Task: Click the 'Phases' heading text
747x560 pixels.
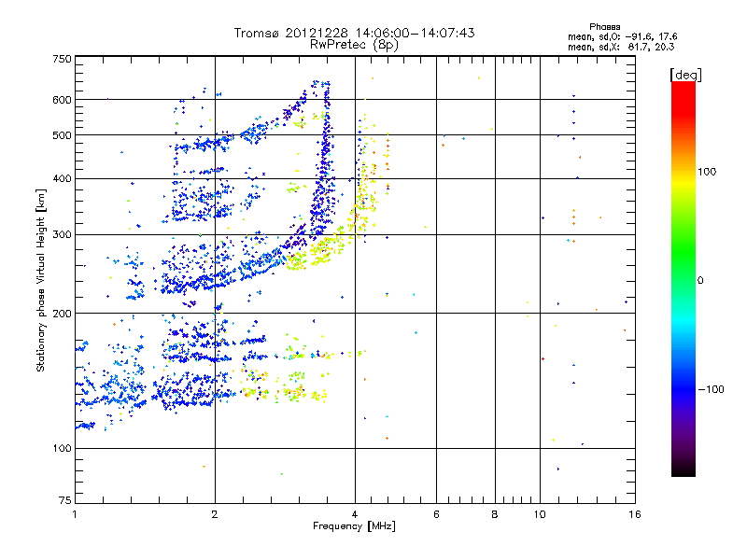Action: coord(604,27)
